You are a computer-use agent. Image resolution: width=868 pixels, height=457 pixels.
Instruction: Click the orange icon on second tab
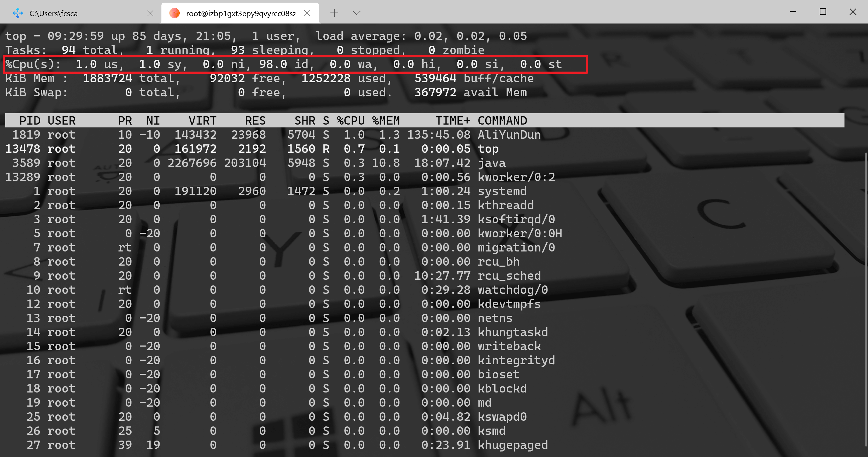click(174, 14)
